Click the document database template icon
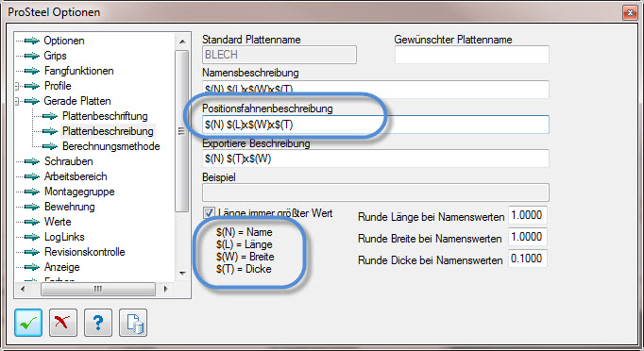Screen dimensions: 644x351 [133, 323]
